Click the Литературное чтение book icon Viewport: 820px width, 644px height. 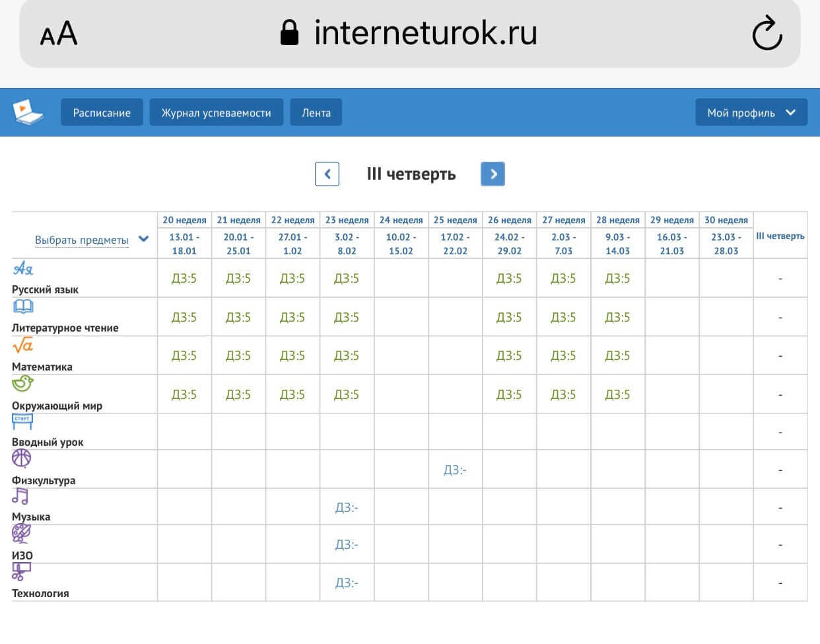pyautogui.click(x=23, y=306)
